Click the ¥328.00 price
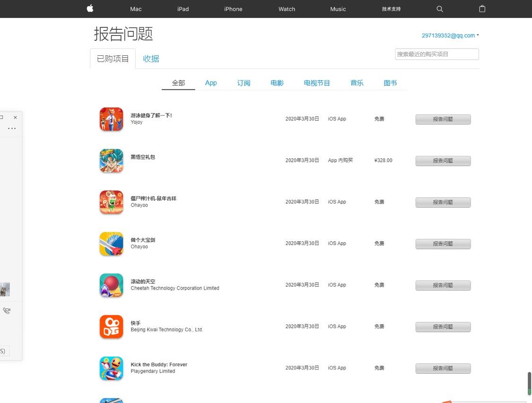This screenshot has height=403, width=532. [x=383, y=160]
